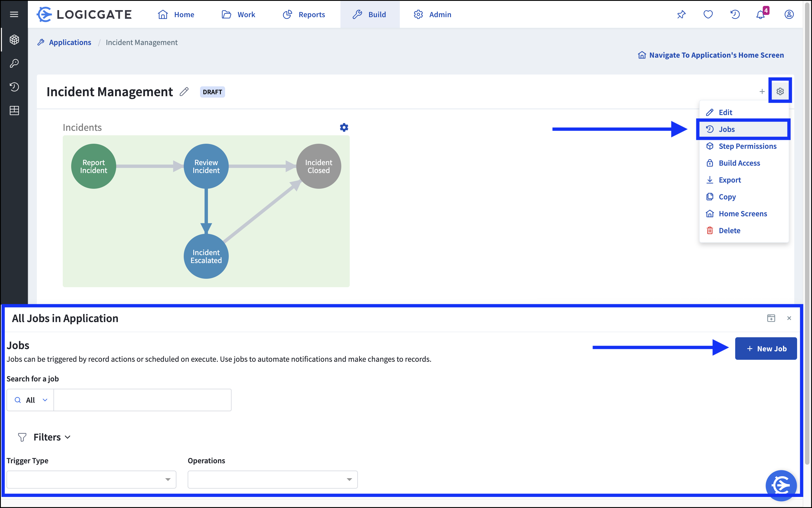This screenshot has width=812, height=508.
Task: Rename Incident Management via the pencil icon
Action: (x=184, y=91)
